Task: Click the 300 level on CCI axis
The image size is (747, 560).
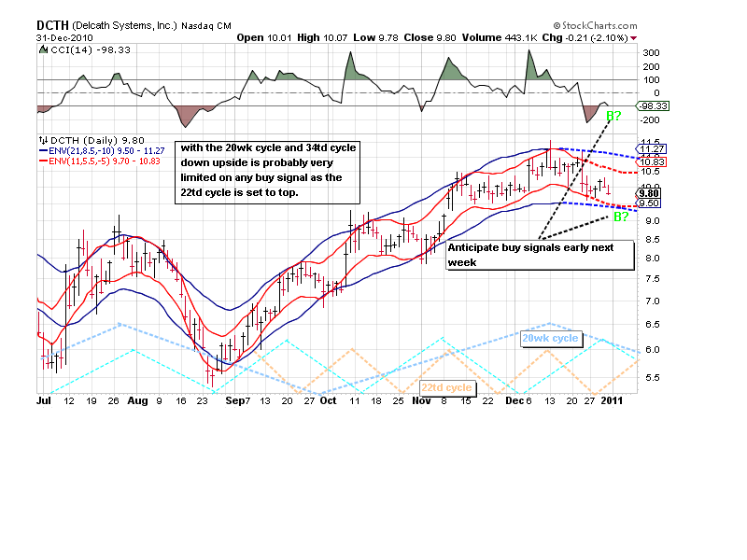Action: pos(651,53)
